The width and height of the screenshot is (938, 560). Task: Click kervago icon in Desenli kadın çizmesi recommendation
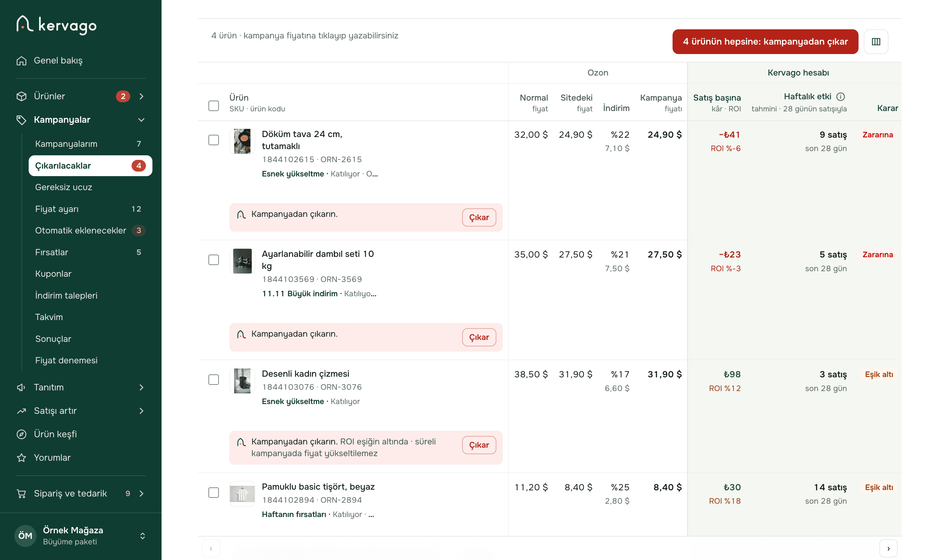(241, 442)
